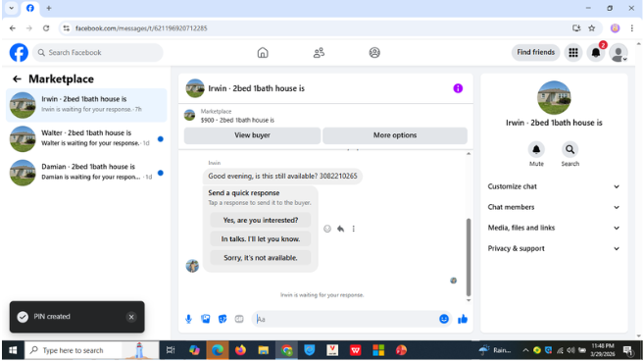Open the account profile avatar menu

pyautogui.click(x=619, y=53)
